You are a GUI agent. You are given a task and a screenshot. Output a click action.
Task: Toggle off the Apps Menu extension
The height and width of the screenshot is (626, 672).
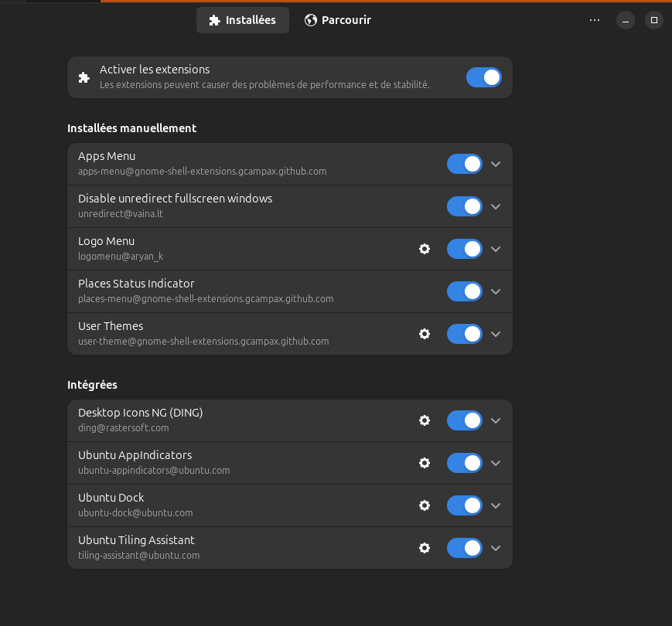465,164
